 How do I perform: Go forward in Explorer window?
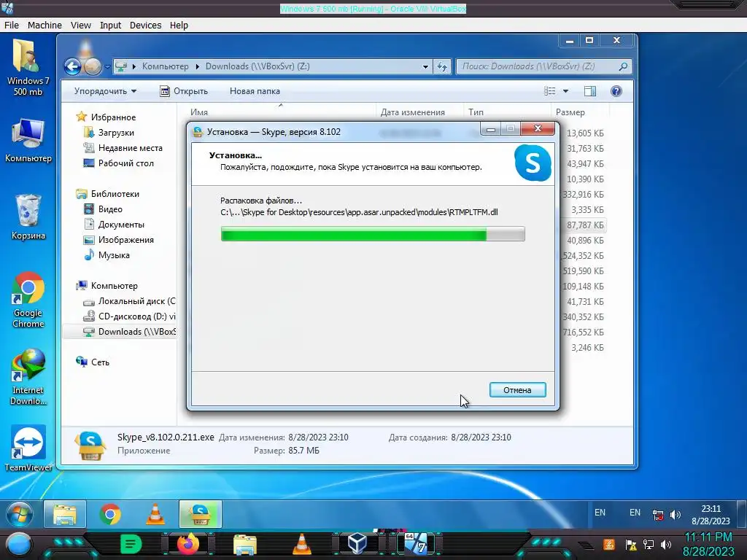(93, 66)
